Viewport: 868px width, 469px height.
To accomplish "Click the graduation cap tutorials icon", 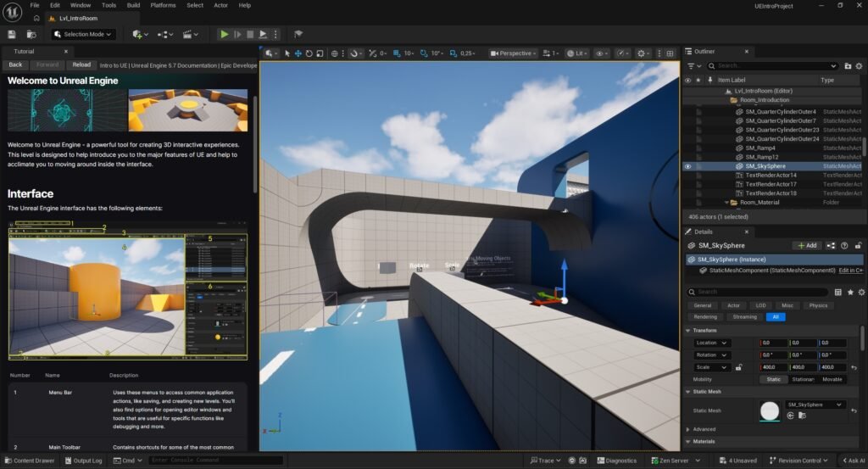I will coord(298,34).
